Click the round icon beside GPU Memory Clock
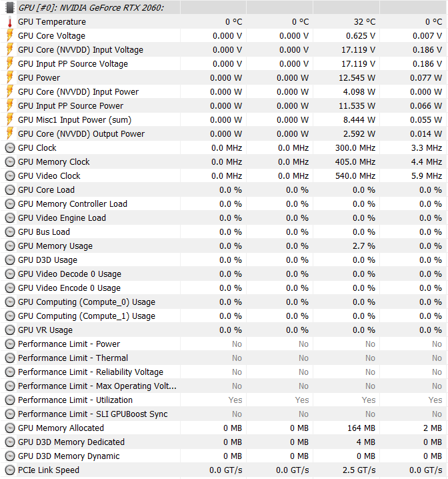This screenshot has width=448, height=479. [x=10, y=162]
